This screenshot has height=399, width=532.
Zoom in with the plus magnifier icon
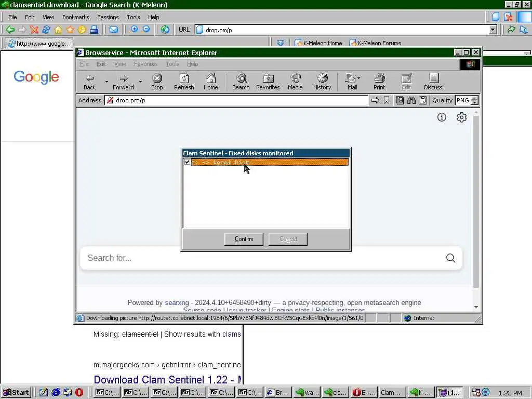(134, 30)
